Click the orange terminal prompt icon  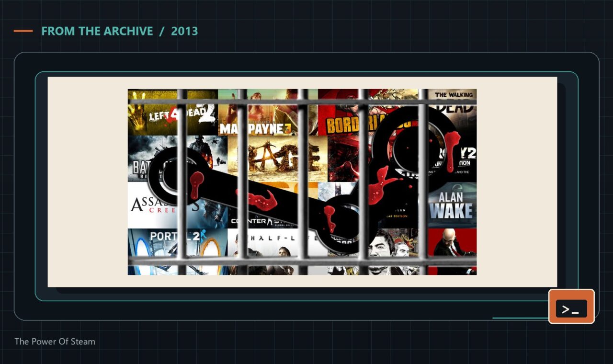click(x=571, y=307)
